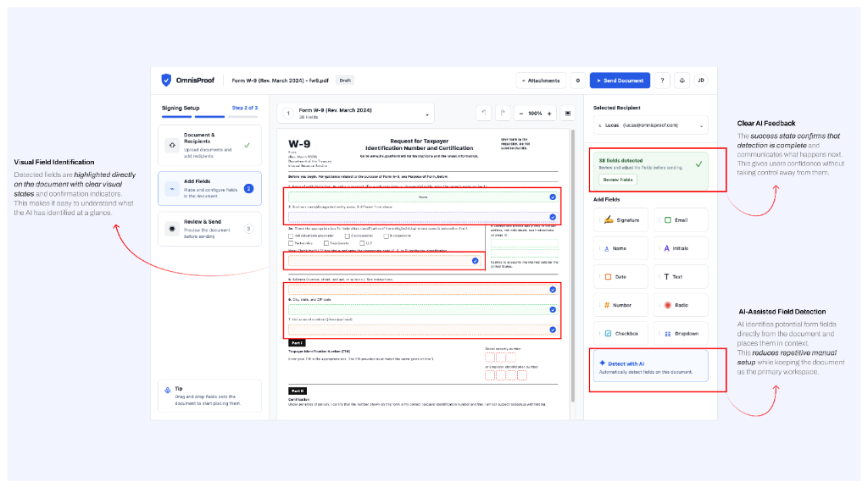Check the Trust/estate box

point(326,243)
